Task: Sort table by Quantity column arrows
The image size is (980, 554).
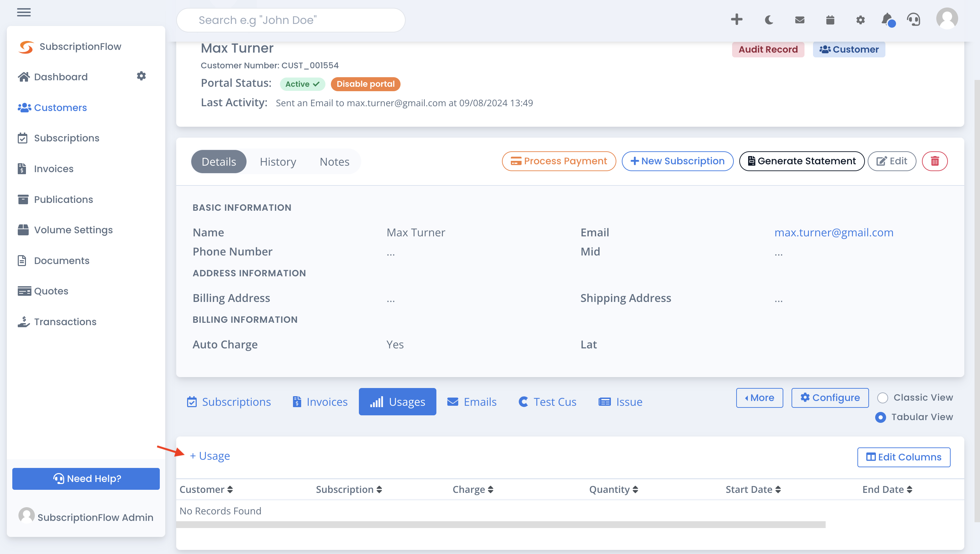Action: click(x=635, y=489)
